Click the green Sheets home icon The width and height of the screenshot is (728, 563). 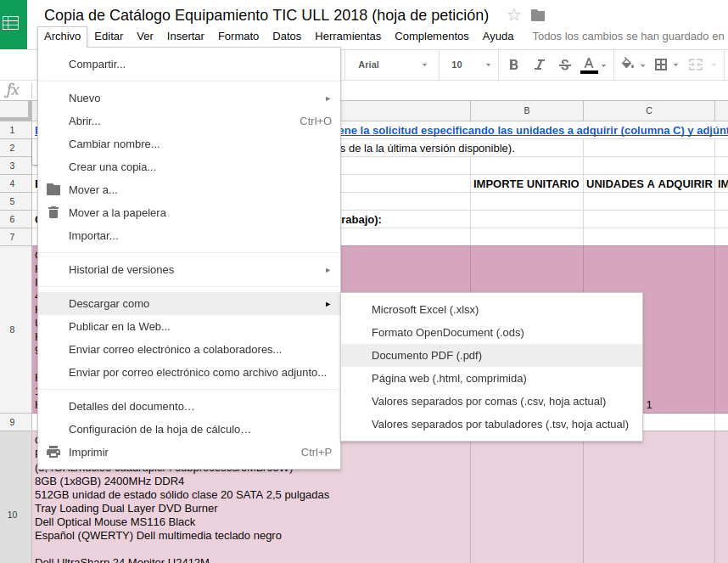pyautogui.click(x=12, y=24)
